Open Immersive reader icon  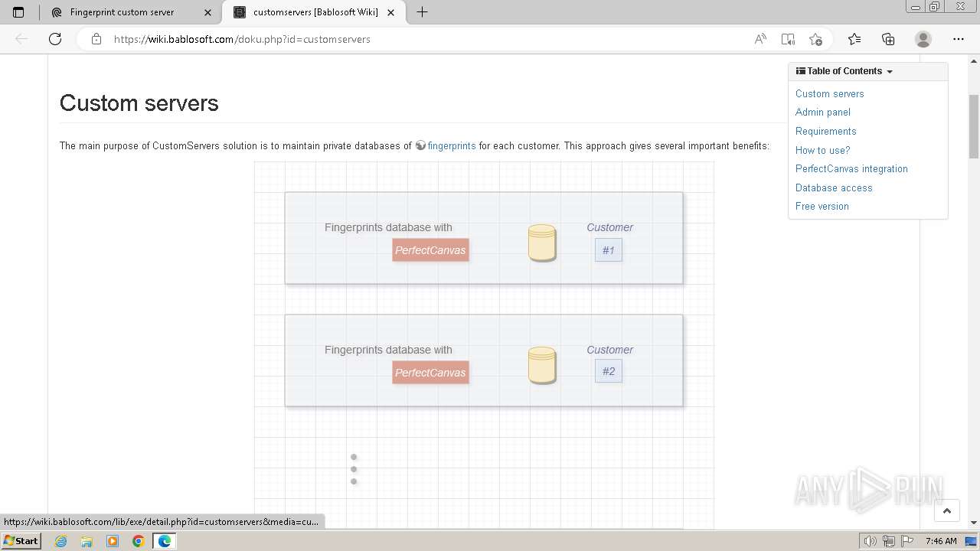[788, 39]
